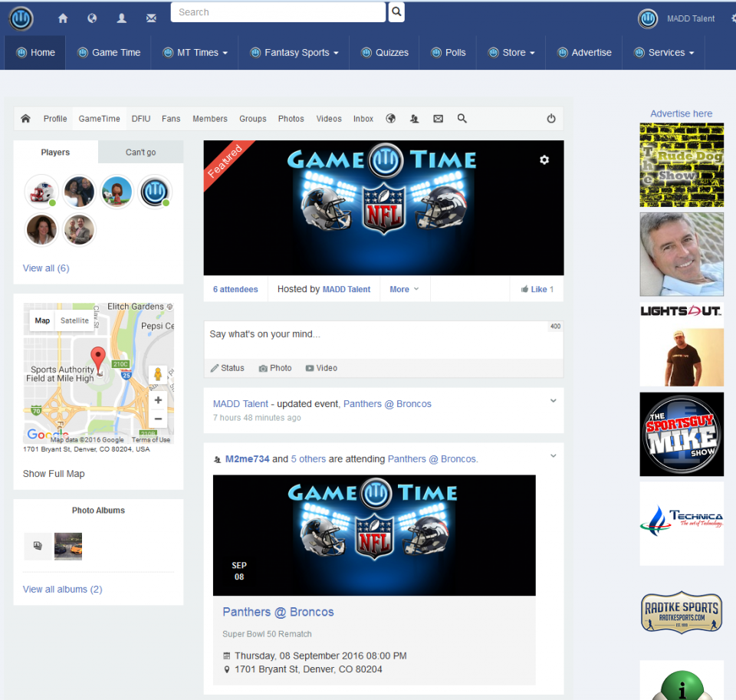Zoom in on the map
This screenshot has height=700, width=736.
coord(158,400)
